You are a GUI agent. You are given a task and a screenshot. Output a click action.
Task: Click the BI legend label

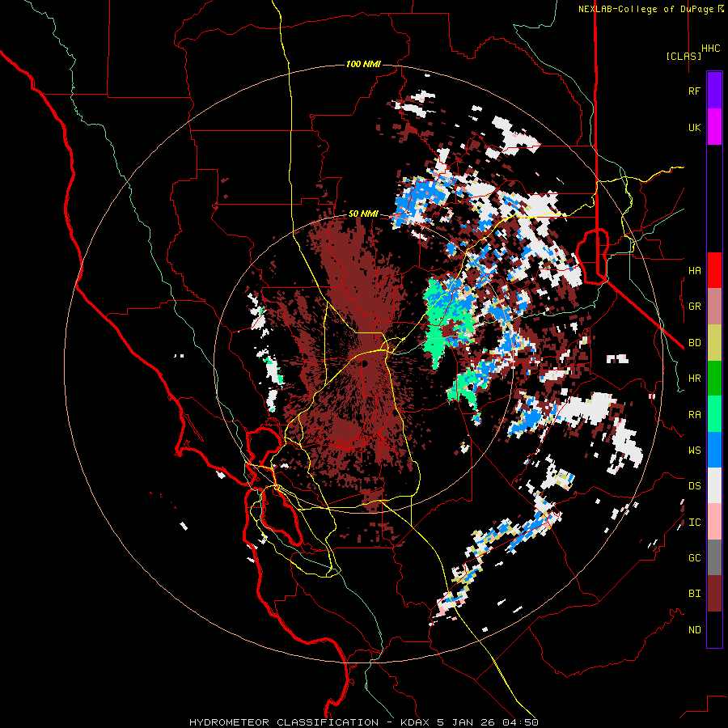694,594
